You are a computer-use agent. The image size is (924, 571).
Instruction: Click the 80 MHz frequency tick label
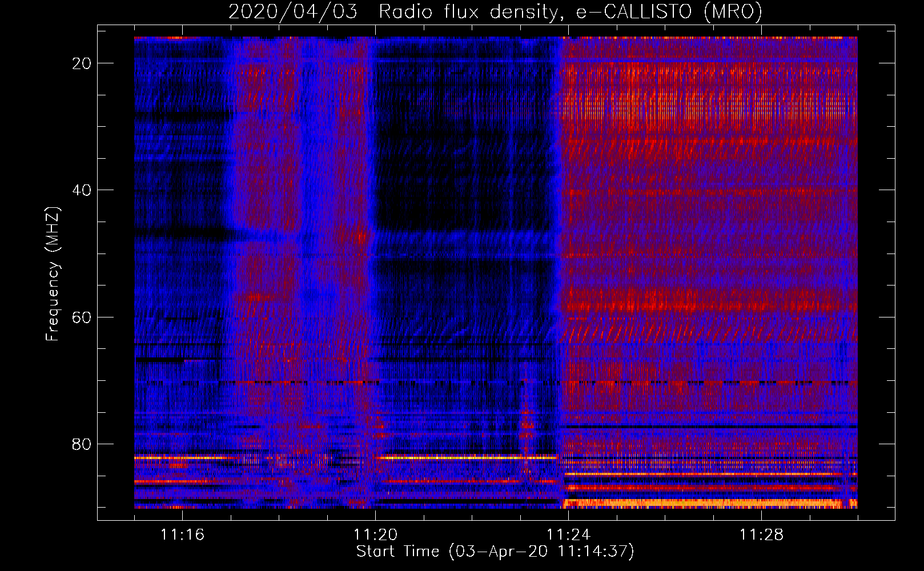(x=82, y=444)
